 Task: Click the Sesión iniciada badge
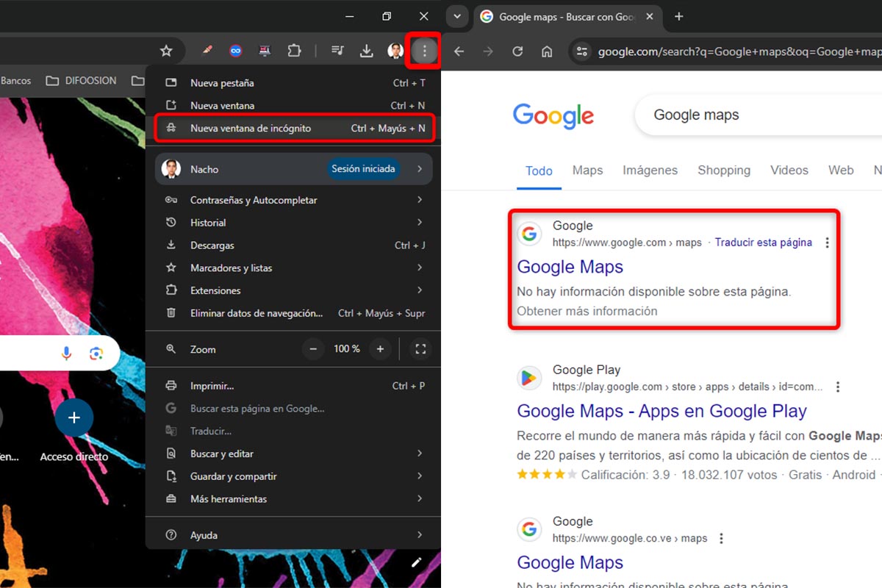(x=363, y=169)
